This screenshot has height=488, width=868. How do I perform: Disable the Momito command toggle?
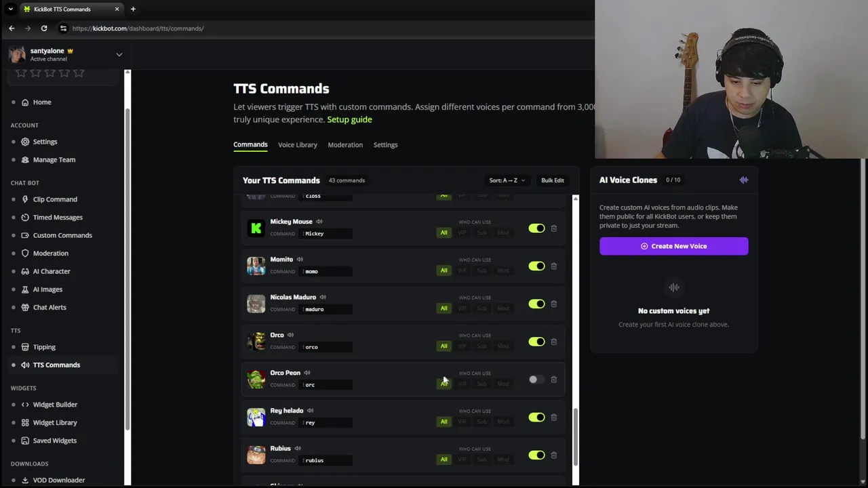pos(536,266)
